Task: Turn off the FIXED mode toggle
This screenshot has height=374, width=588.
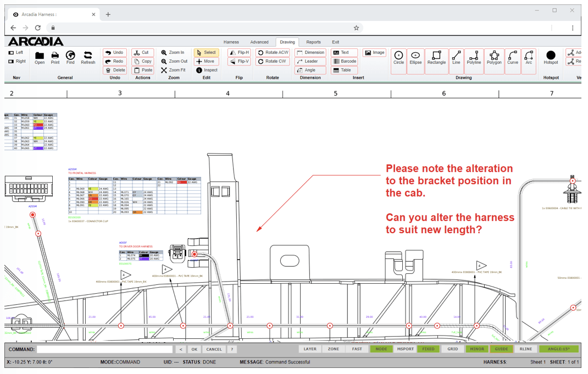Action: pos(428,349)
